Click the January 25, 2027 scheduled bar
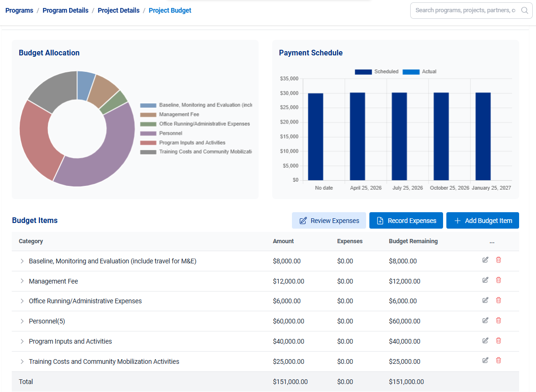536x392 pixels. coord(483,137)
